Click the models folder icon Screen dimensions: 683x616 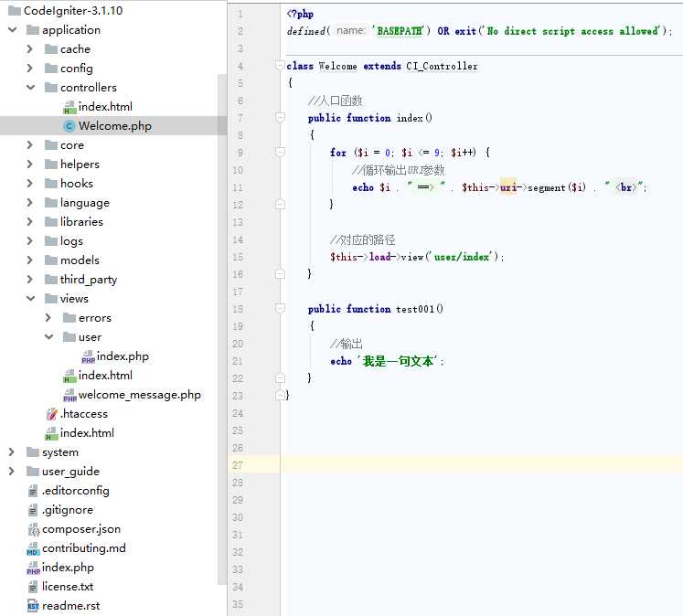pyautogui.click(x=51, y=260)
